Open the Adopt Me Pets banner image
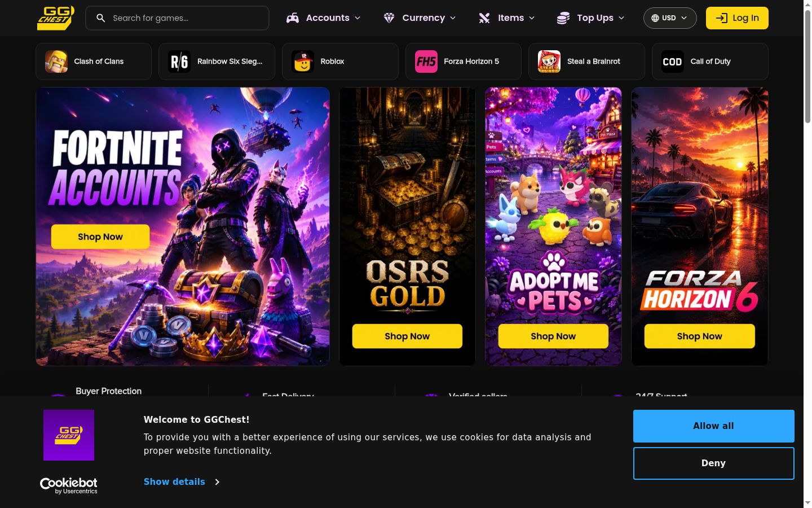Screen dimensions: 812x508 553,226
